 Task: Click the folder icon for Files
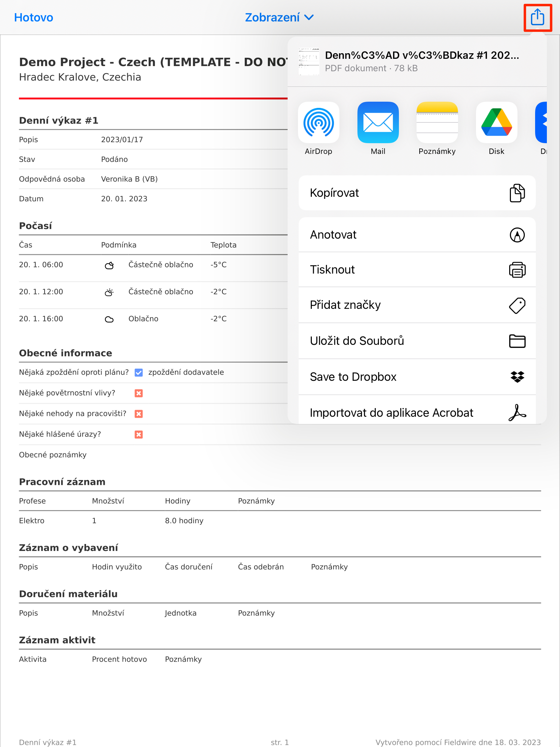click(517, 341)
